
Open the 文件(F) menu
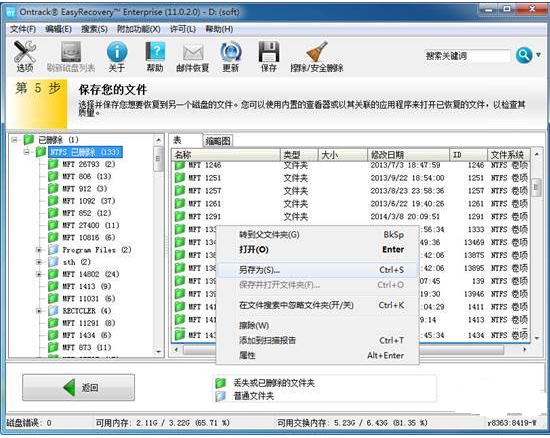(23, 29)
